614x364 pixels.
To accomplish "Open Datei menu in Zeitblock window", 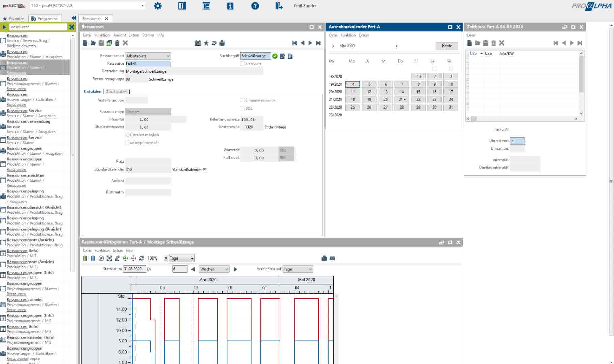I will 471,35.
